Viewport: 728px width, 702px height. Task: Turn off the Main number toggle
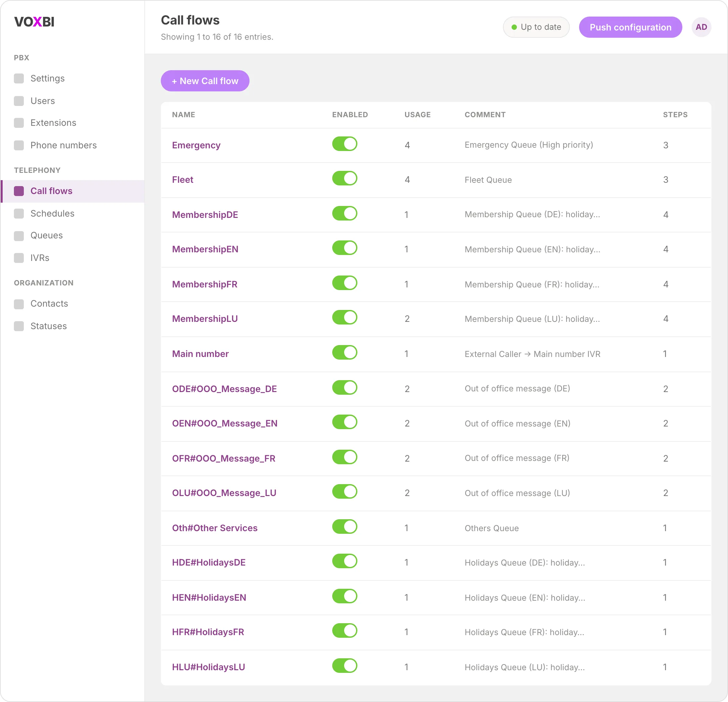coord(345,352)
